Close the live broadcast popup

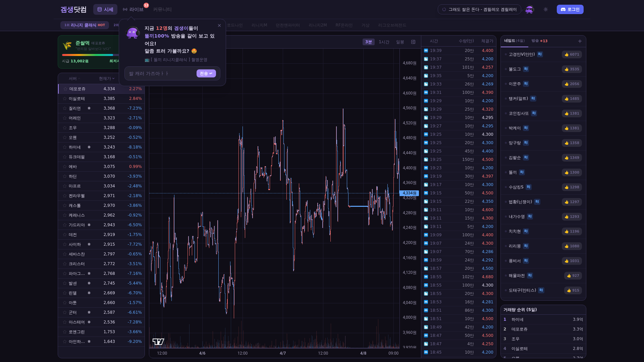(x=219, y=25)
